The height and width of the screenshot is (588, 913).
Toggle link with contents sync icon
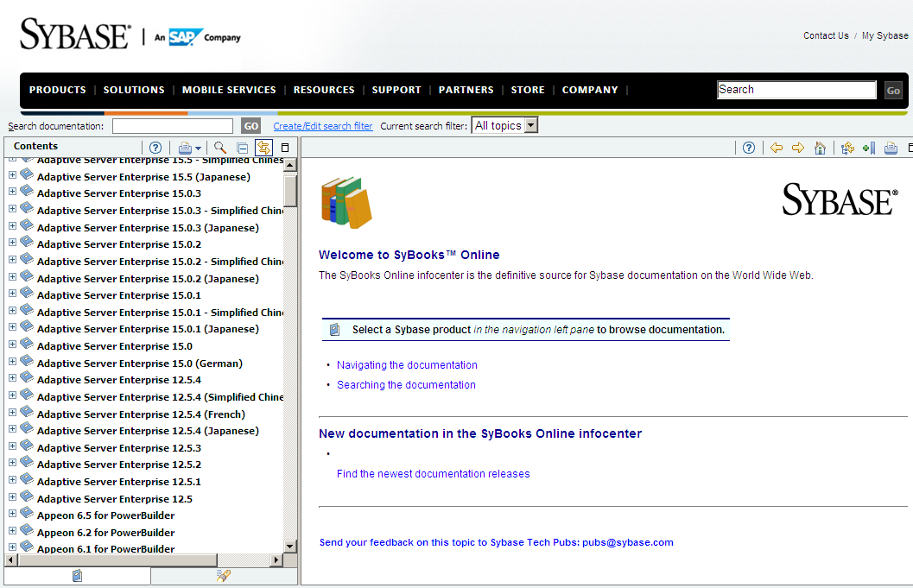pos(263,148)
